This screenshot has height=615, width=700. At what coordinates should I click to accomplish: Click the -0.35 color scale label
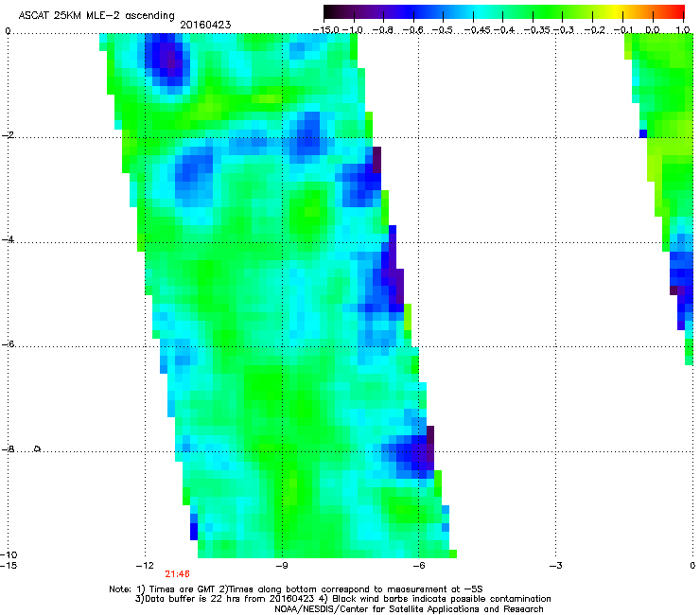click(x=536, y=30)
